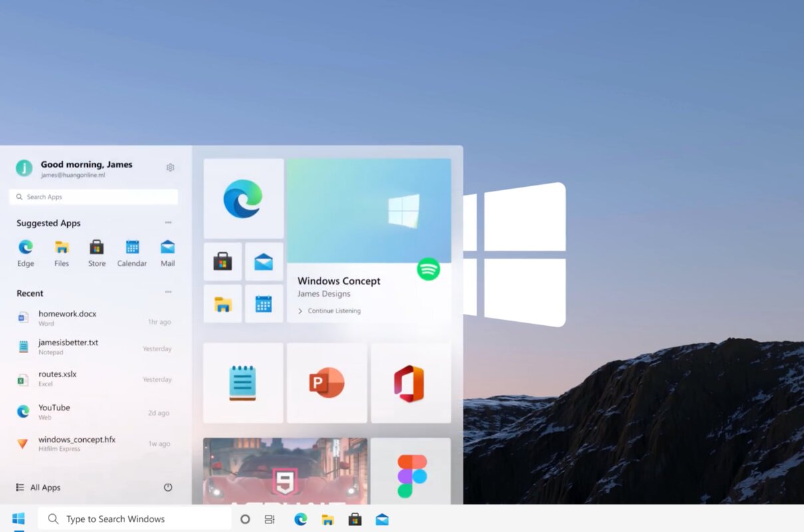This screenshot has width=804, height=532.
Task: Open the settings gear beside the greeting
Action: [170, 168]
